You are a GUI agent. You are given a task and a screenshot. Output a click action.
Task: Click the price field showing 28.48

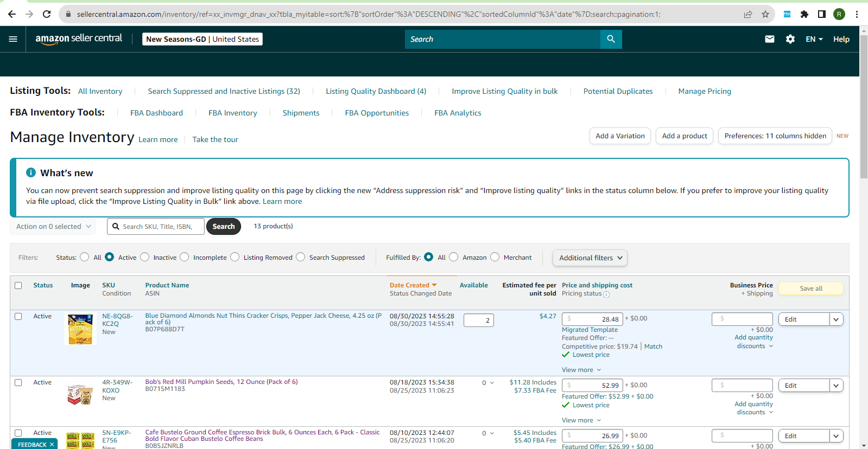(592, 319)
